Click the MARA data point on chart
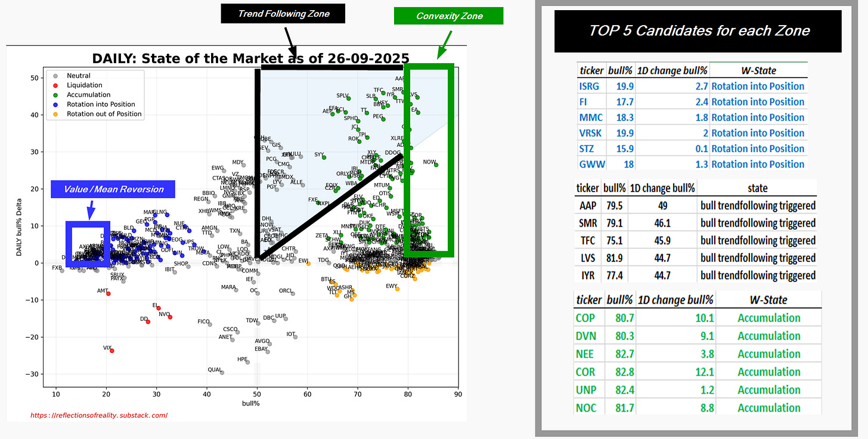This screenshot has height=439, width=868. [236, 290]
